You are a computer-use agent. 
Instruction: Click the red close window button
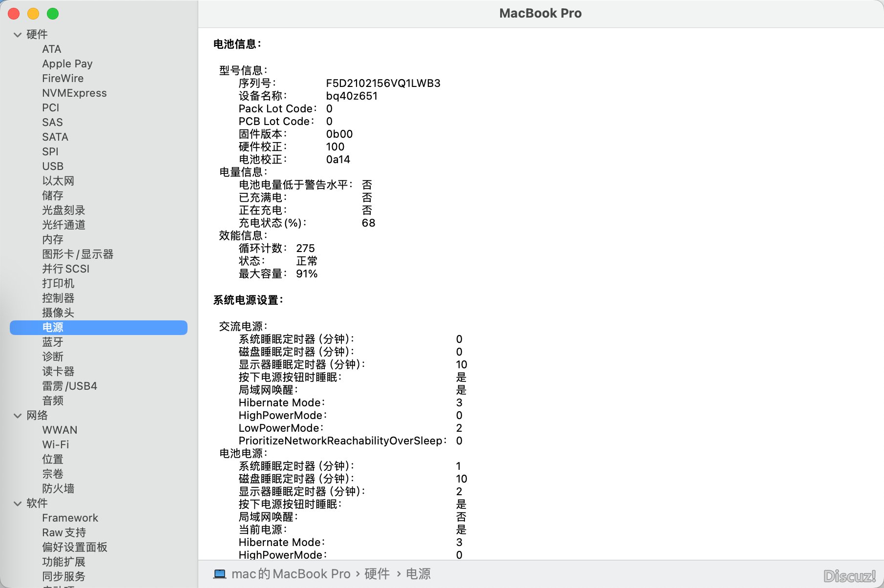pos(14,14)
